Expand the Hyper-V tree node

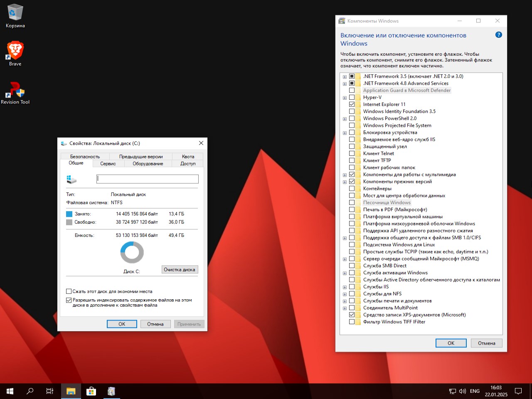pos(345,98)
